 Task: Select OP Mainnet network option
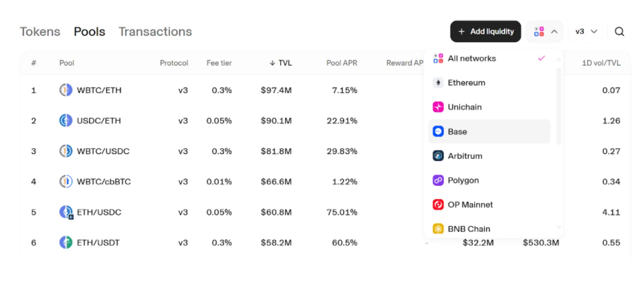[489, 205]
